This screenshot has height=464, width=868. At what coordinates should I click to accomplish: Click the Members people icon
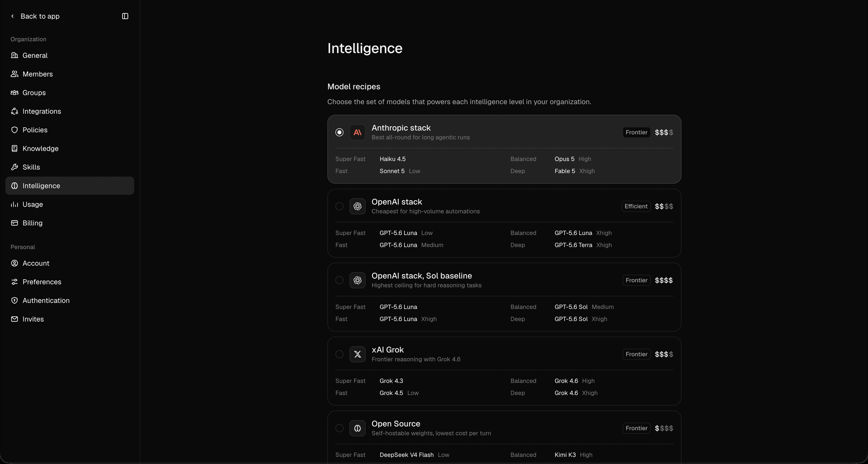click(14, 74)
